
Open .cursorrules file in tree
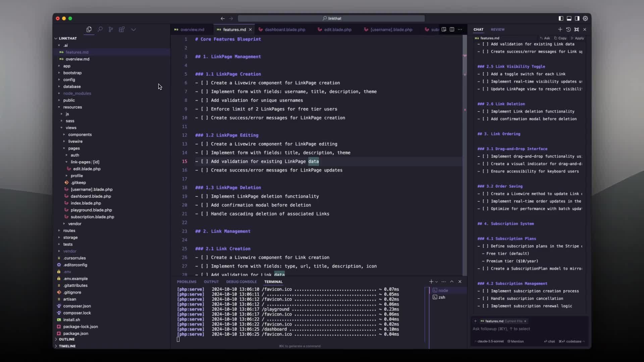coord(111,258)
